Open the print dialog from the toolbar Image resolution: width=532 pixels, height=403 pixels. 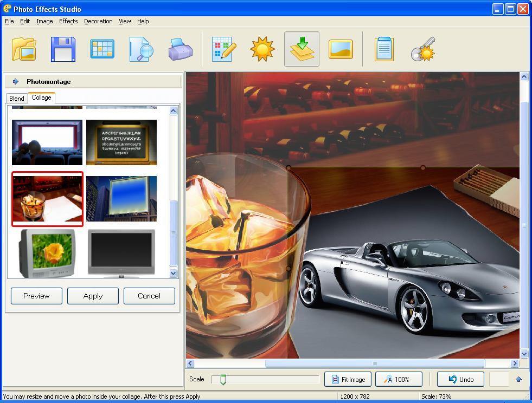tap(180, 49)
